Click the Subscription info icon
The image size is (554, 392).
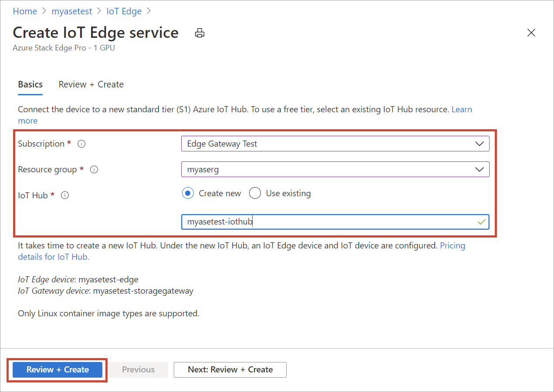pos(81,144)
